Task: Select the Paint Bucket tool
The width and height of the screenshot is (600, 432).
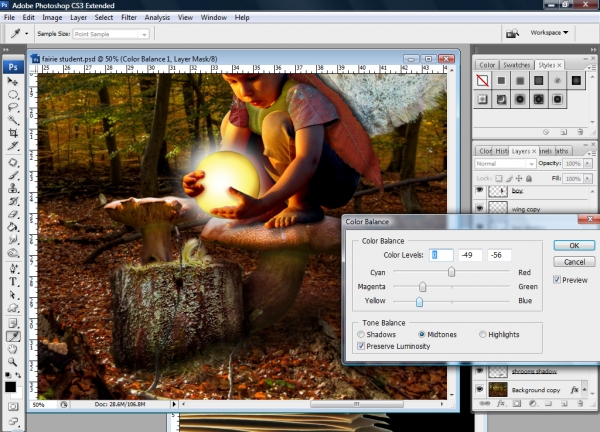Action: point(13,227)
